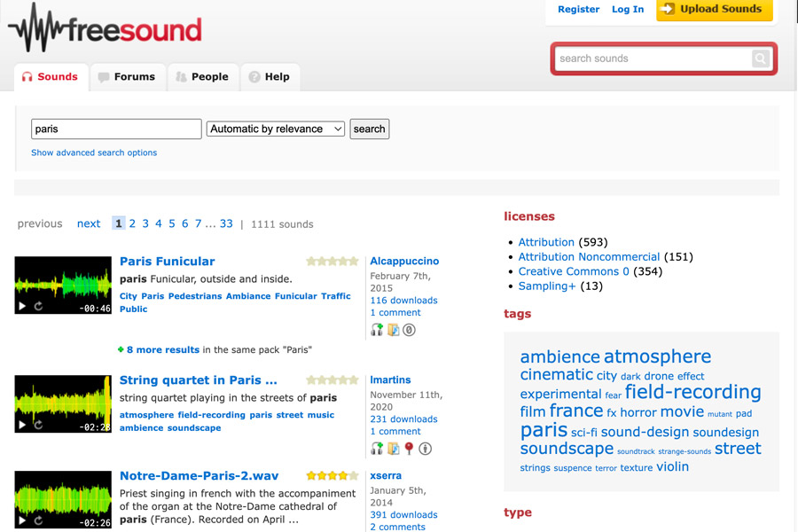The image size is (798, 532).
Task: Go to next results page
Action: click(89, 223)
